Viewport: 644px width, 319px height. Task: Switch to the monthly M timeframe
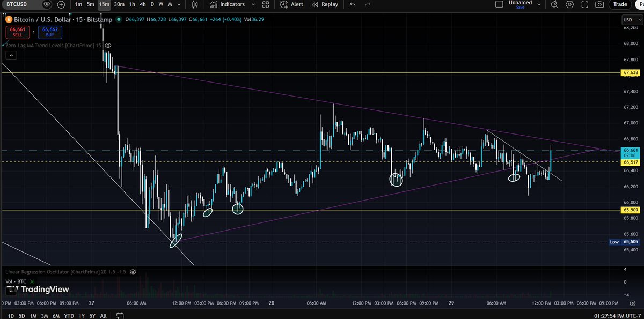coord(170,4)
